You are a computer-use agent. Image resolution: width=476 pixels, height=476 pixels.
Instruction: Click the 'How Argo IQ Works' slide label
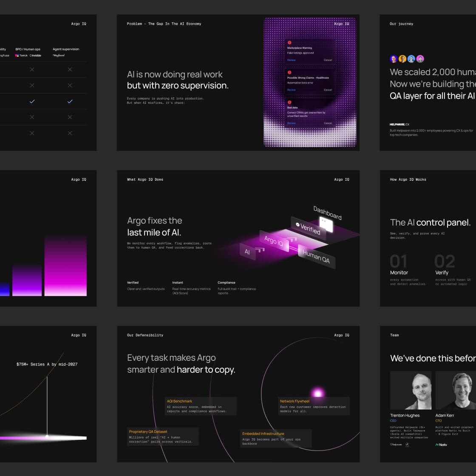coord(408,179)
